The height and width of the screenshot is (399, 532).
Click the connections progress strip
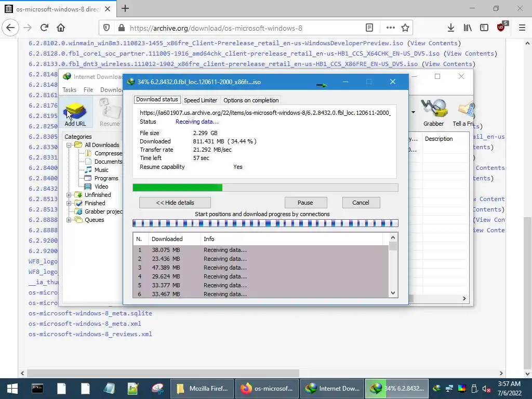[265, 223]
